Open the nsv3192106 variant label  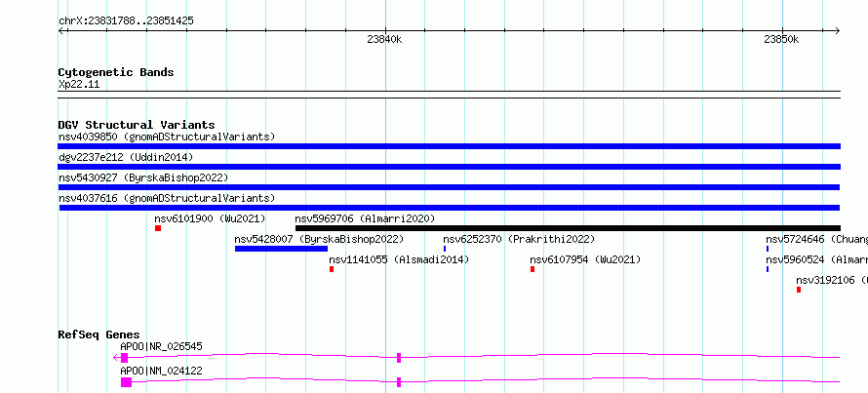tap(832, 280)
